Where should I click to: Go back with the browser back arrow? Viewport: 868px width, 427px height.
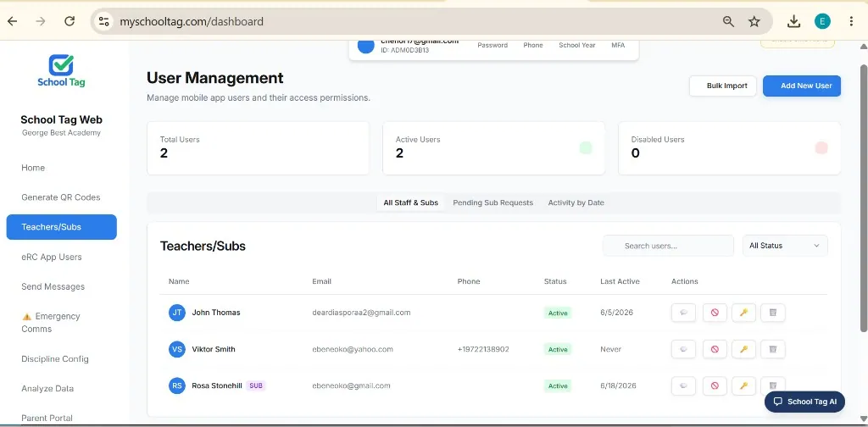pyautogui.click(x=12, y=21)
